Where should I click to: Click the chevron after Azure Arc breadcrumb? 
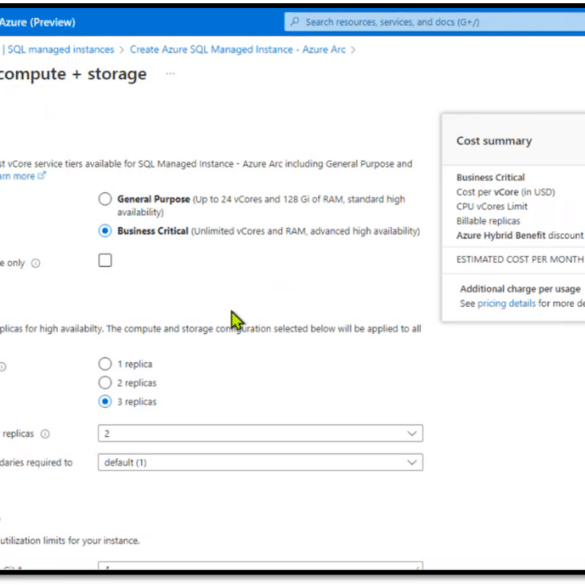click(353, 50)
